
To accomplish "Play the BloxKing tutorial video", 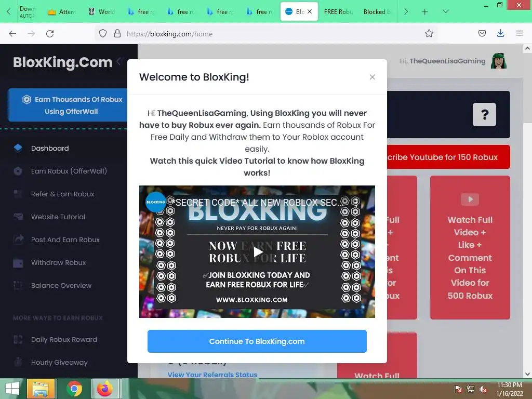I will [x=258, y=252].
